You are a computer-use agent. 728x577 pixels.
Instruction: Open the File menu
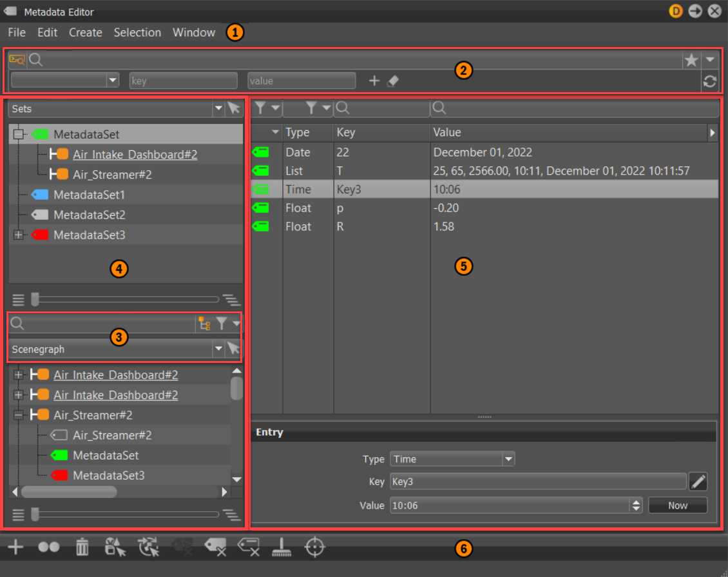17,32
